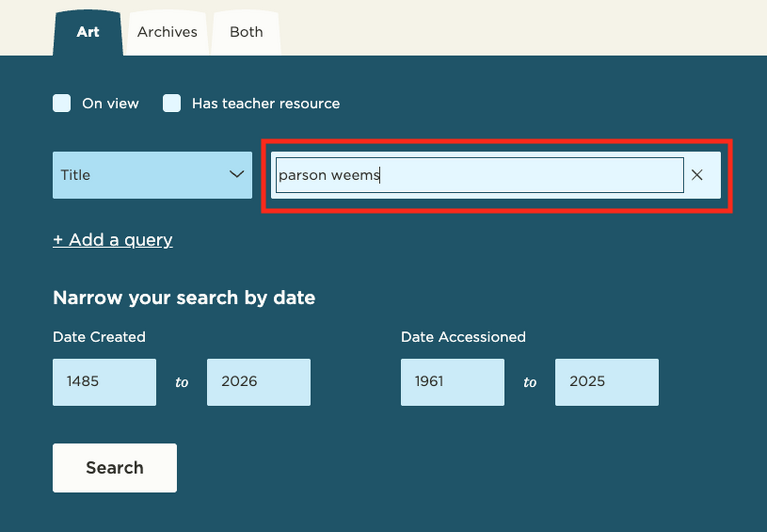
Task: Click the Date Accessioned label
Action: coord(463,337)
